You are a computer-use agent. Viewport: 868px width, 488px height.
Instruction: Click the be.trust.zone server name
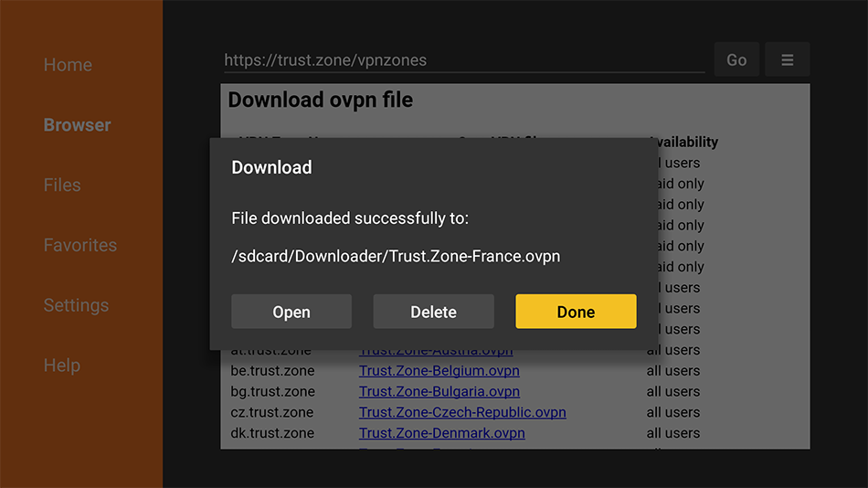point(272,371)
